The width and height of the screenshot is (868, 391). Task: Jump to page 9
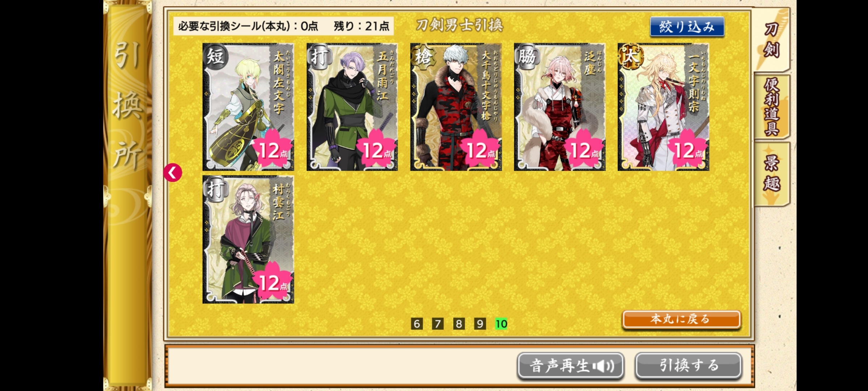pos(480,324)
